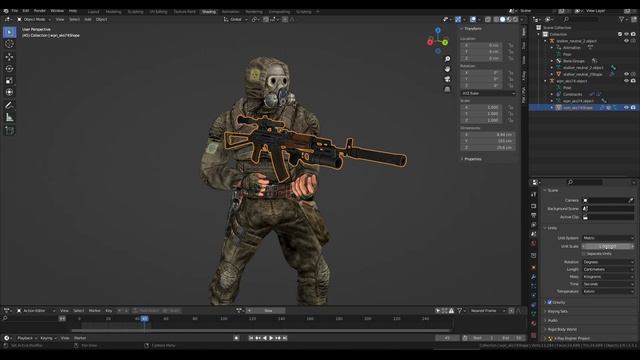This screenshot has height=360, width=640.
Task: Click the green Y axis gizmo circle
Action: click(x=445, y=42)
